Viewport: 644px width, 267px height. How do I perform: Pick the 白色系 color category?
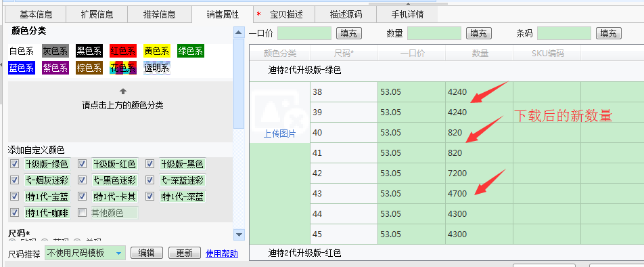[22, 52]
